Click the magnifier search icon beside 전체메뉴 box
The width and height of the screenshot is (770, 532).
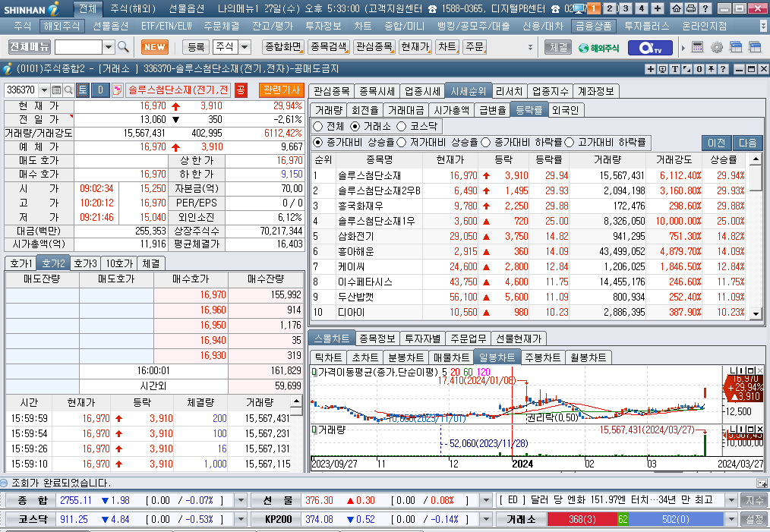[x=123, y=47]
